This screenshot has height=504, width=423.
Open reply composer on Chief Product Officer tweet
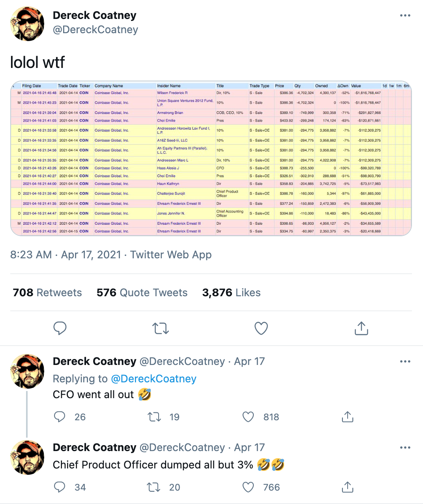pyautogui.click(x=60, y=487)
